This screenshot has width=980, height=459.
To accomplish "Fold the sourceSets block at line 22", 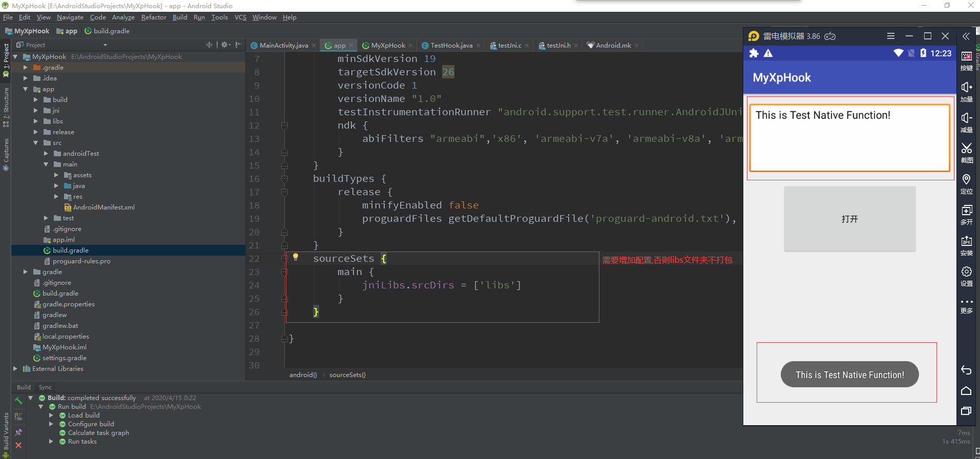I will coord(284,259).
